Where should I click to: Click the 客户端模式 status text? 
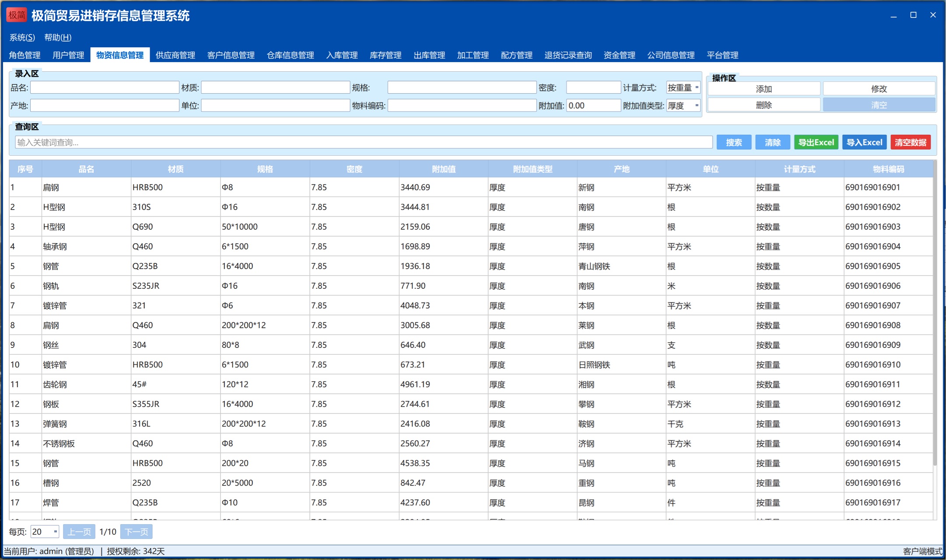922,551
